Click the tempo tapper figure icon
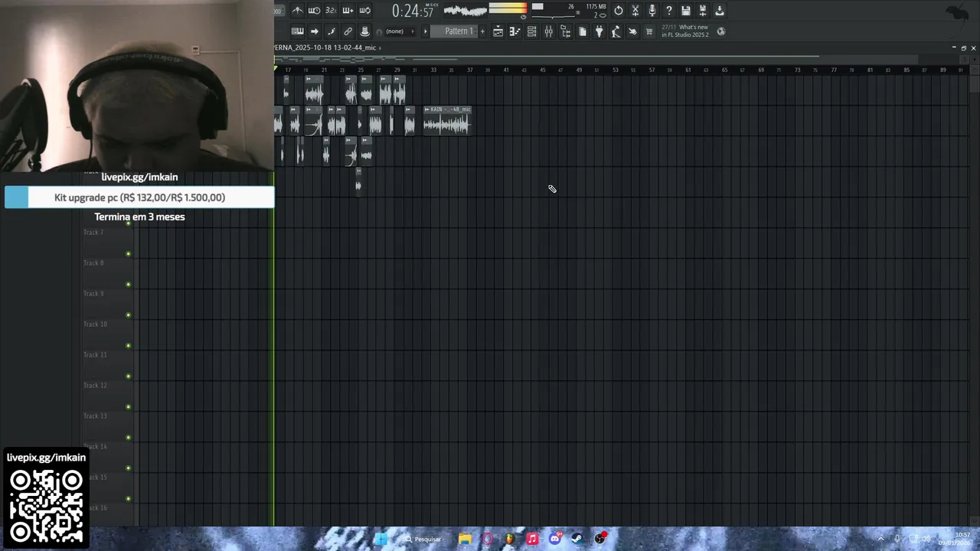The width and height of the screenshot is (980, 551). pyautogui.click(x=616, y=31)
